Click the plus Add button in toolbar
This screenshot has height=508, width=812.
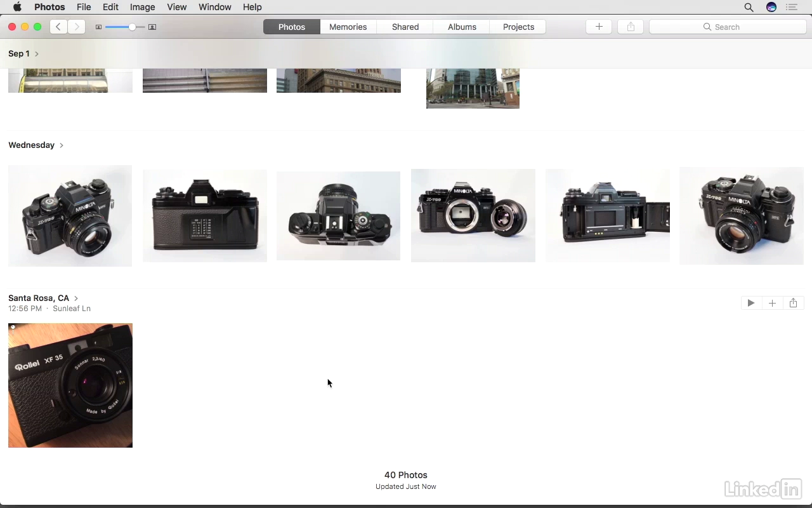click(599, 27)
